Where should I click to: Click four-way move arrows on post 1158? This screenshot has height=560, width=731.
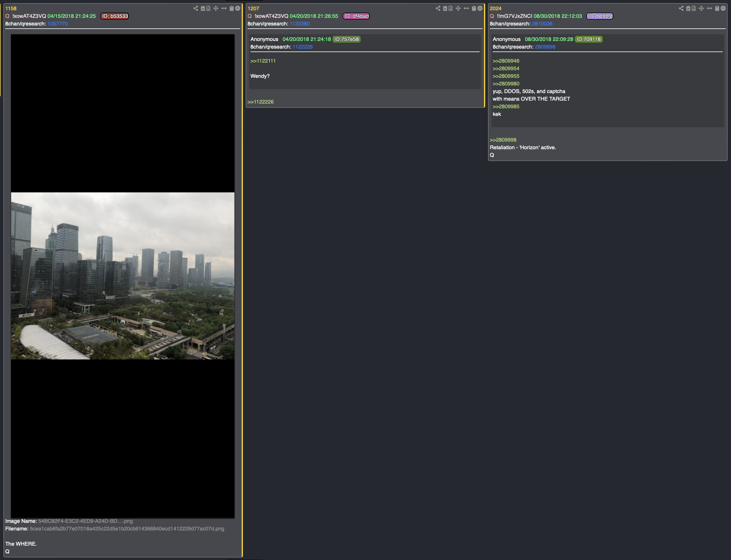point(216,8)
